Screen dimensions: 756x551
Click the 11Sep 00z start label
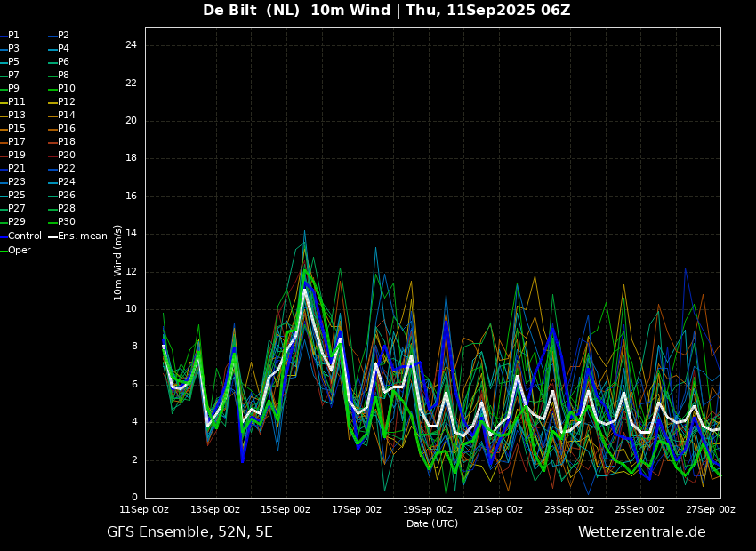[x=144, y=509]
